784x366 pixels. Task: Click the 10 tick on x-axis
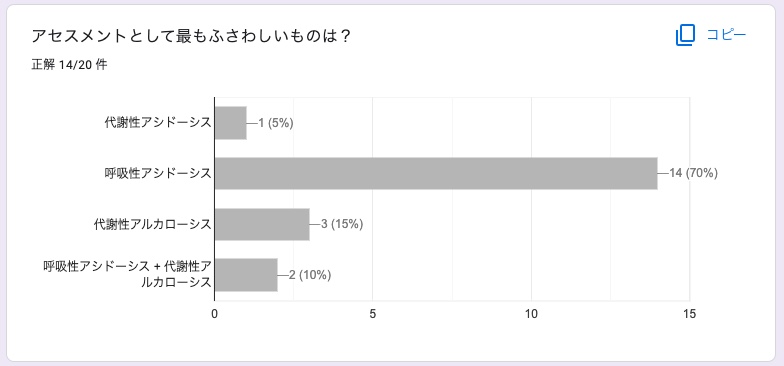[532, 314]
